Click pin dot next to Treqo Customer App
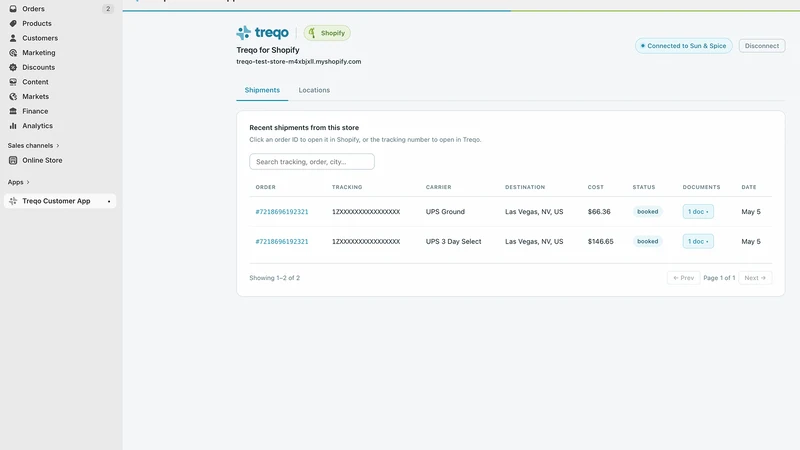 [x=109, y=202]
